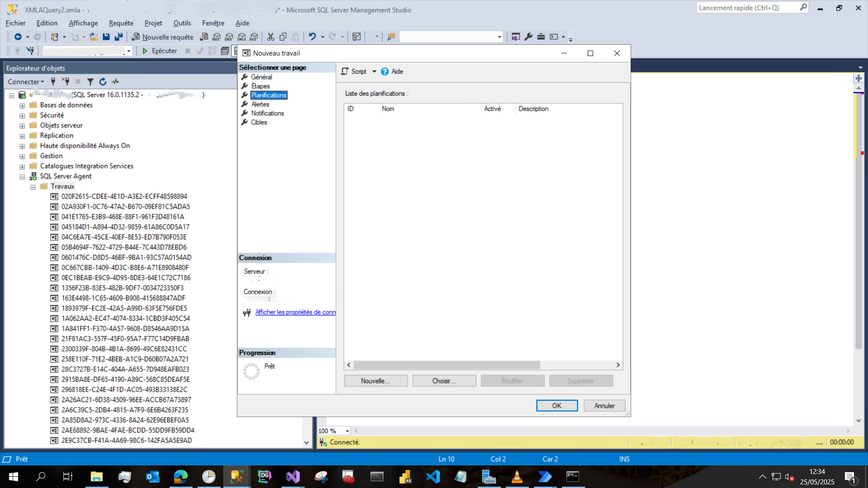This screenshot has height=488, width=868.
Task: Click the Annuler button
Action: pyautogui.click(x=604, y=406)
